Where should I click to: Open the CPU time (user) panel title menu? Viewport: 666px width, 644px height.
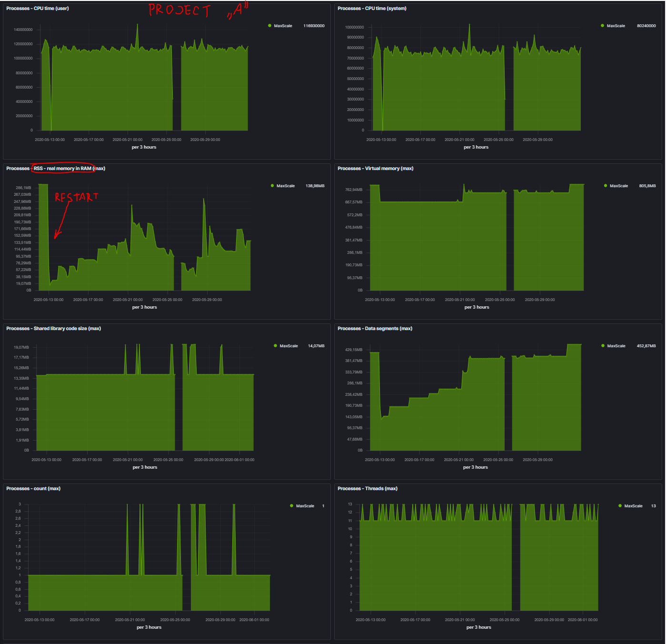(37, 9)
